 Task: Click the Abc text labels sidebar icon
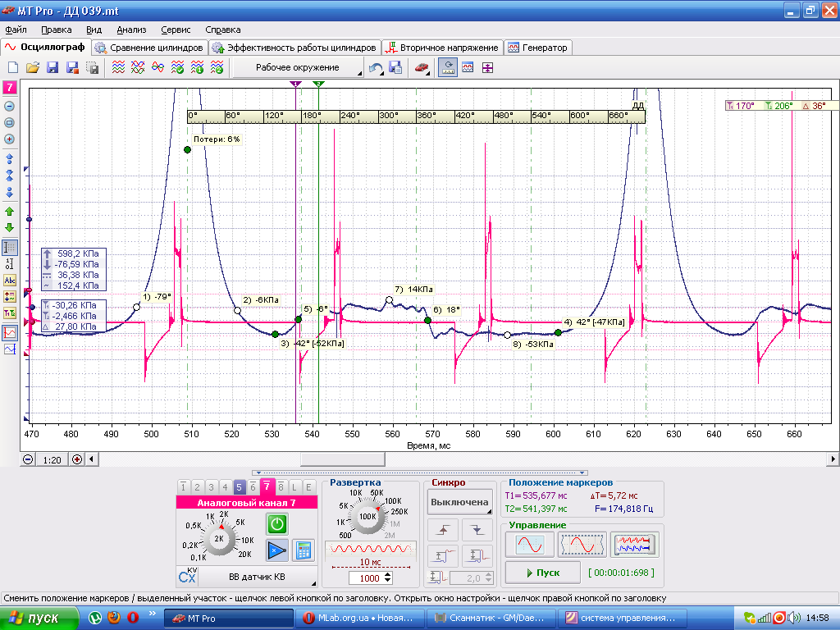(10, 281)
